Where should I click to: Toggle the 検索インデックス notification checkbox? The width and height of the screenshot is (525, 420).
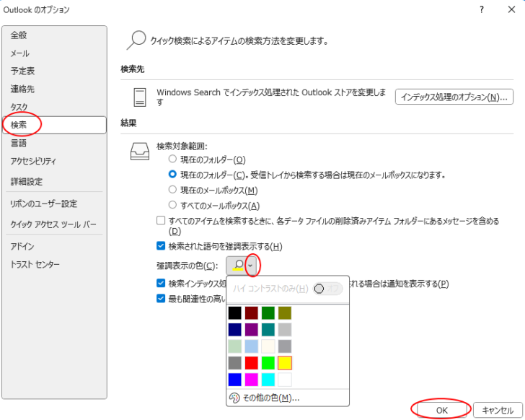coord(161,284)
